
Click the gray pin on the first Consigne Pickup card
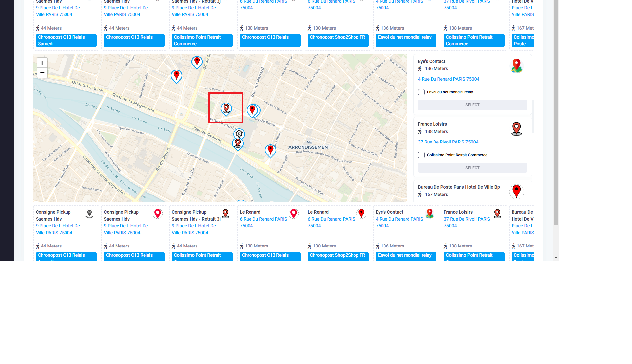coord(89,214)
